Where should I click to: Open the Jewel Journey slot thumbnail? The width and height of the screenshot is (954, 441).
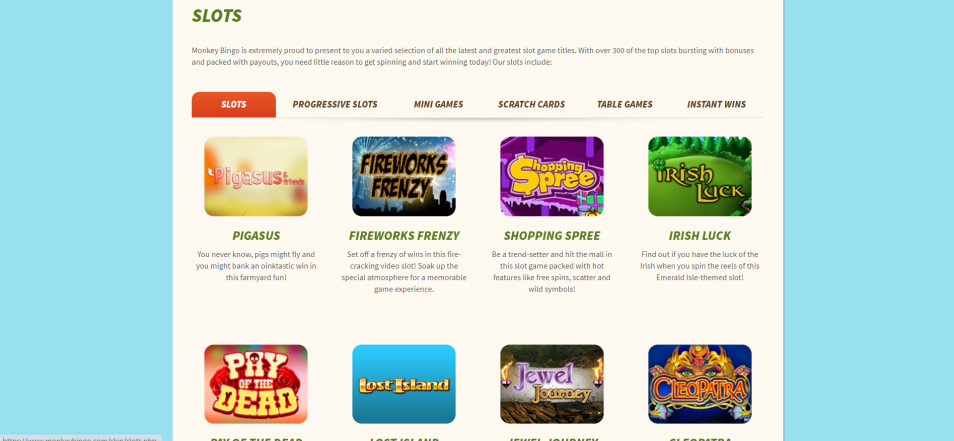click(x=552, y=384)
